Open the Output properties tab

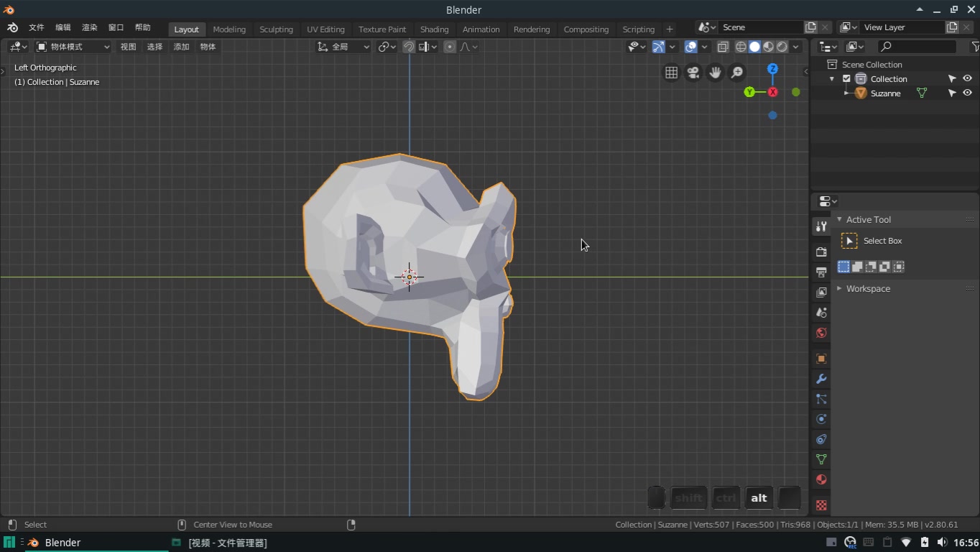[821, 272]
